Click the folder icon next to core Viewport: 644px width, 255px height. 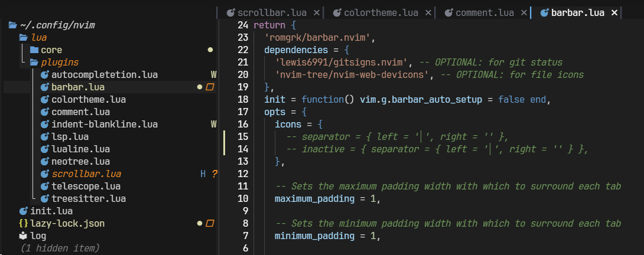pyautogui.click(x=34, y=50)
